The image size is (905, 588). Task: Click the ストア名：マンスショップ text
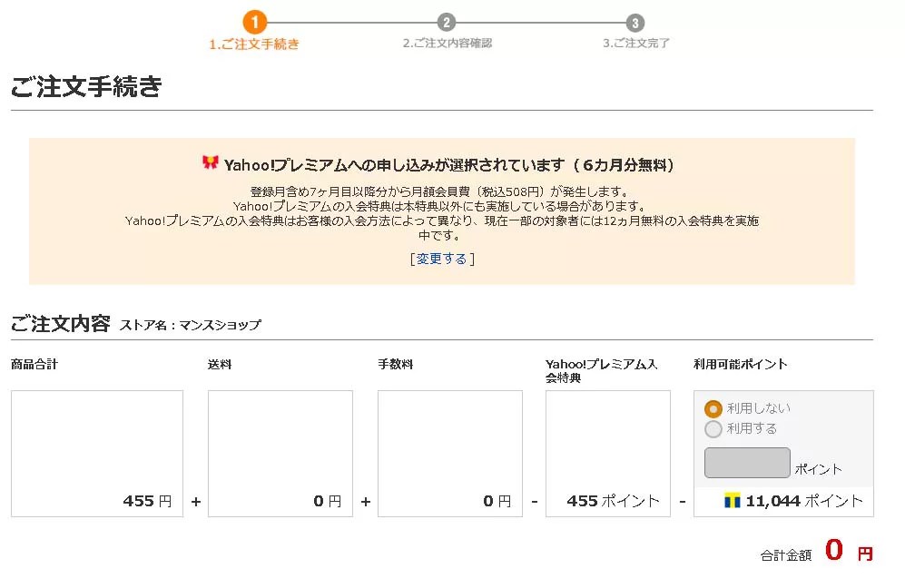pos(191,325)
